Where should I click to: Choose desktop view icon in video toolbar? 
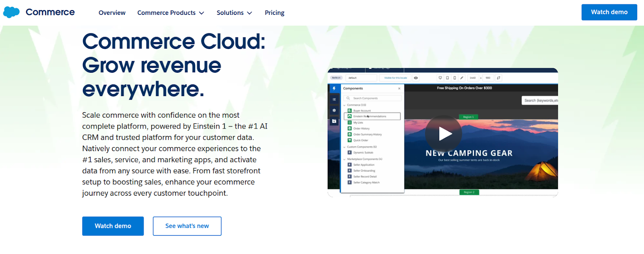tap(440, 78)
